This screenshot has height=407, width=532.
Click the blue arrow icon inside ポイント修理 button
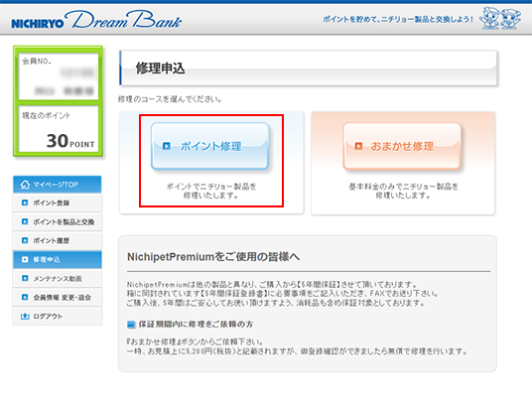[x=167, y=146]
